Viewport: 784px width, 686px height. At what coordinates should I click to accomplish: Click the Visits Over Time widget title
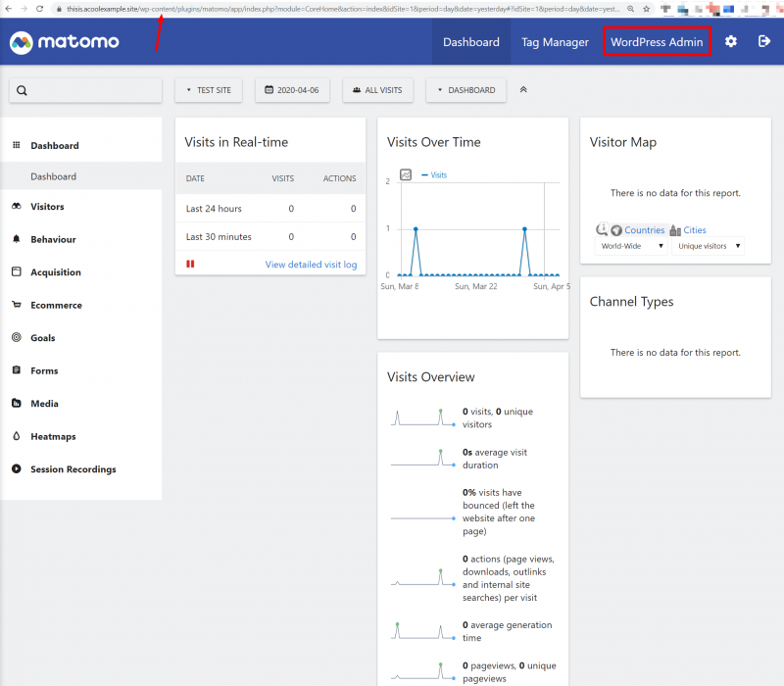tap(433, 142)
